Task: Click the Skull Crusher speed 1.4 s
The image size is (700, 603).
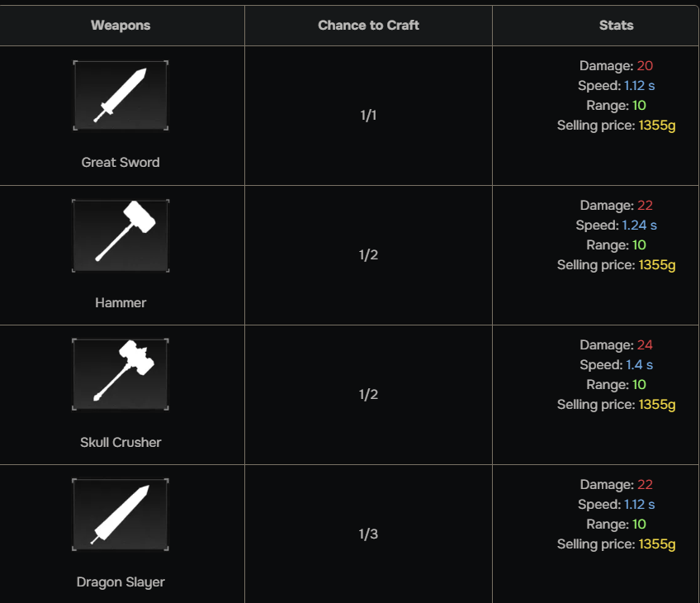Action: click(x=639, y=365)
